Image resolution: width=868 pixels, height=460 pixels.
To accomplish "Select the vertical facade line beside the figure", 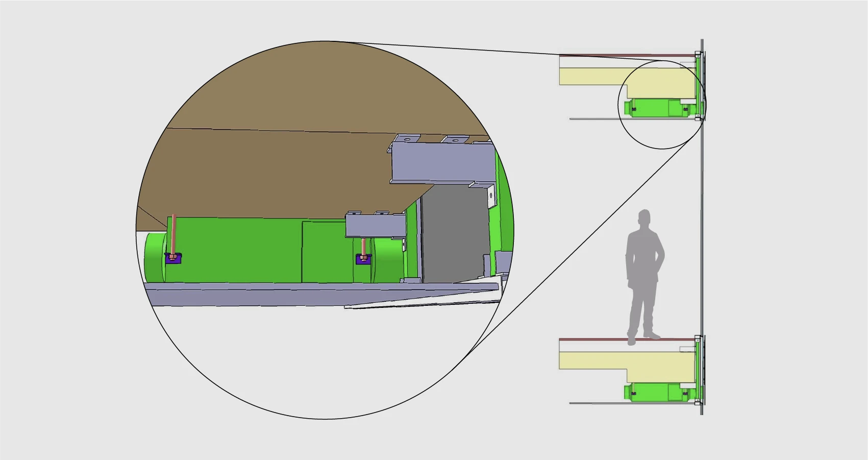I will (x=702, y=230).
